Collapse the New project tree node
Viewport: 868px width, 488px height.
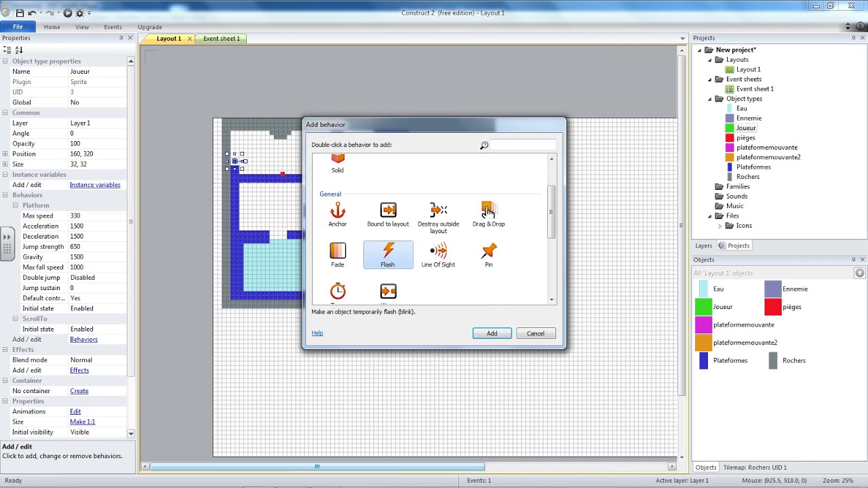(700, 49)
